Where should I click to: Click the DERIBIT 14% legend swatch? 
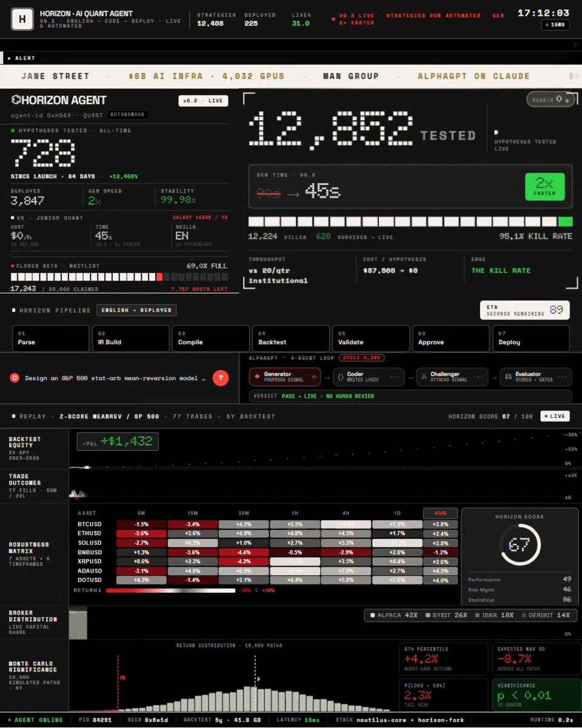523,615
